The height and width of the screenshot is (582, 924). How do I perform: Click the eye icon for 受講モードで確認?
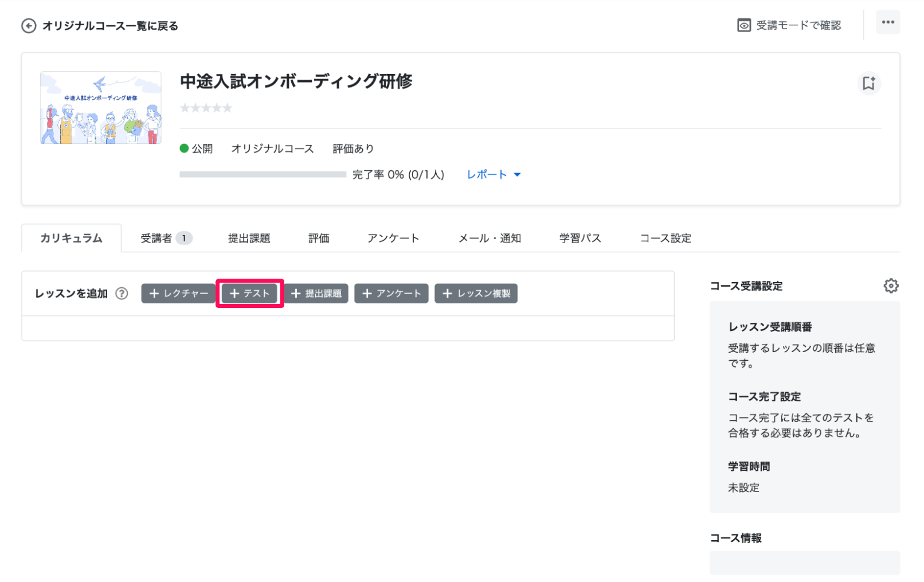(x=743, y=25)
